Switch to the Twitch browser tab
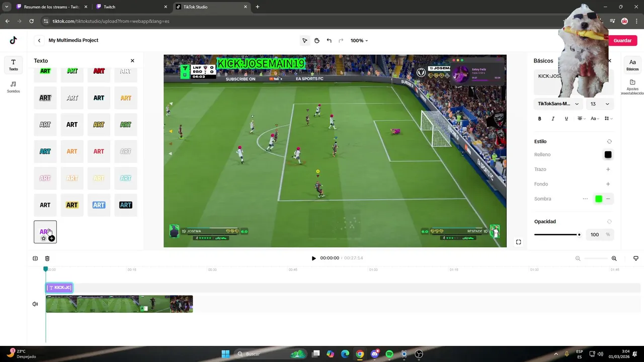Screen dimensions: 644x362 [x=131, y=7]
